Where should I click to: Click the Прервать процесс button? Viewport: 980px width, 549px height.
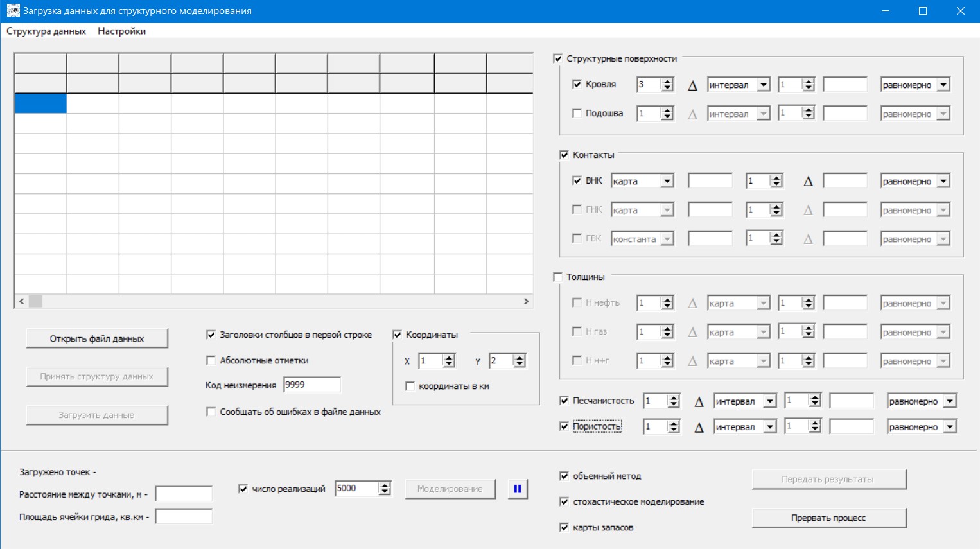828,518
